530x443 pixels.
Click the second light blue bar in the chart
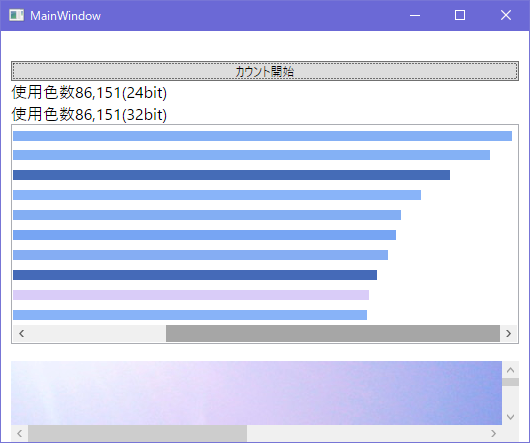tap(251, 155)
